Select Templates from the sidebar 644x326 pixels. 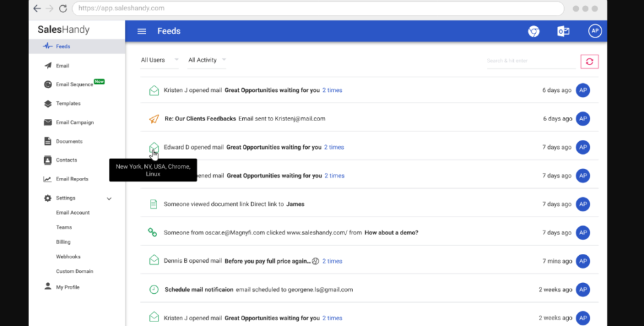68,103
